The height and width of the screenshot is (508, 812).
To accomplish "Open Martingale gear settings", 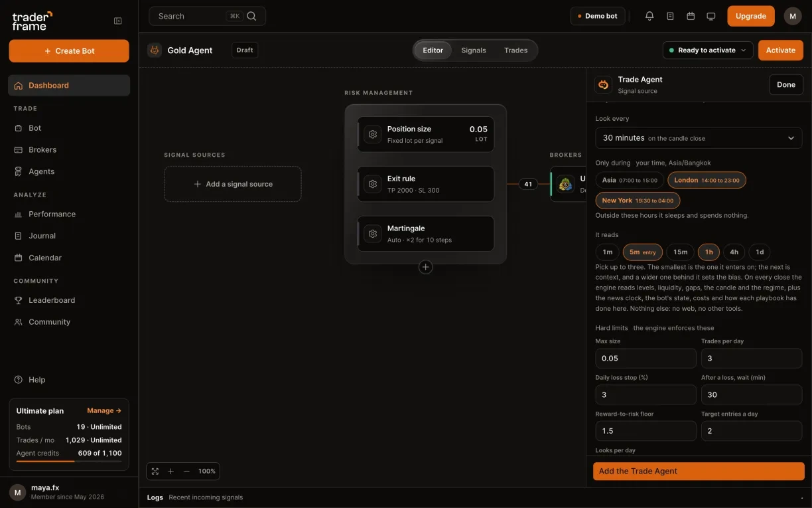I will click(373, 234).
